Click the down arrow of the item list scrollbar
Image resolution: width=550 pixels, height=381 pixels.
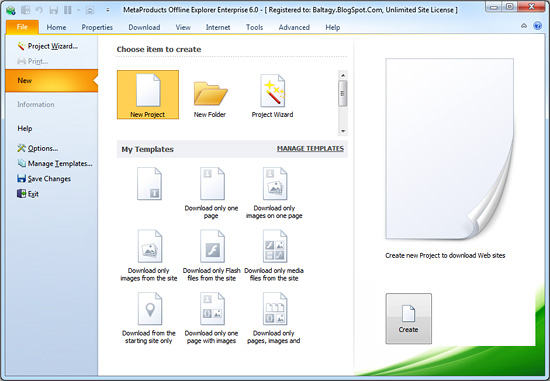tap(343, 131)
